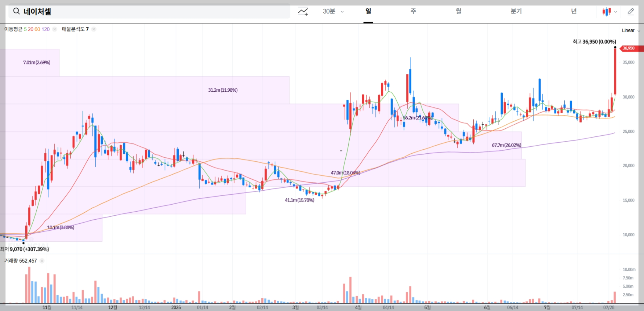Screen dimensions: 644x311
Task: Click the 2025 date axis label
Action: coord(176,307)
